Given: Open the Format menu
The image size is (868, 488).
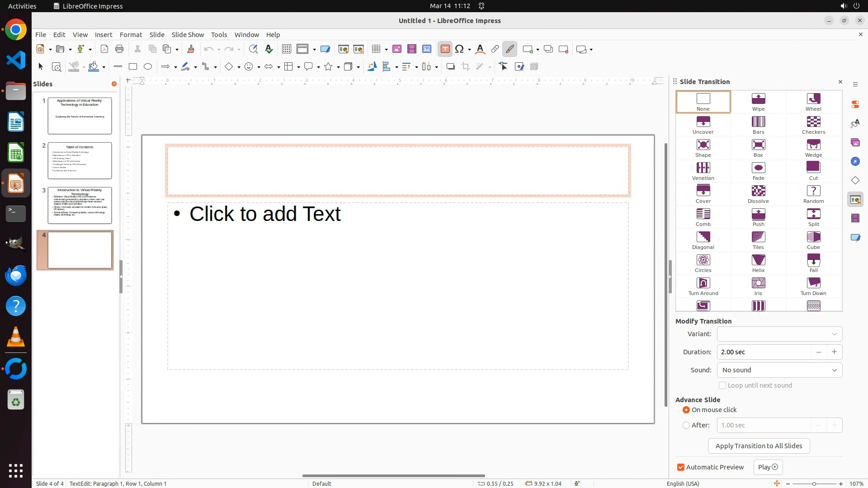Looking at the screenshot, I should pyautogui.click(x=131, y=35).
